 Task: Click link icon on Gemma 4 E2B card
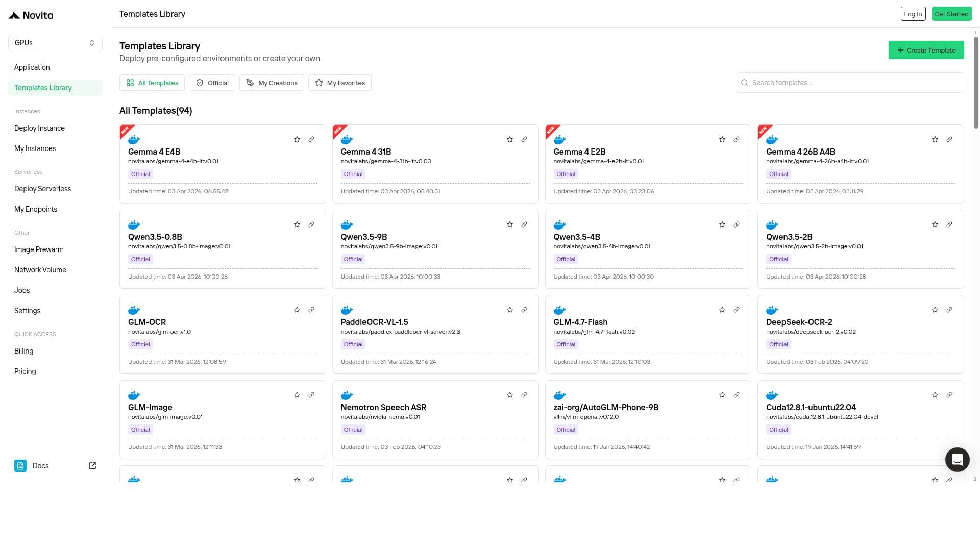point(737,139)
